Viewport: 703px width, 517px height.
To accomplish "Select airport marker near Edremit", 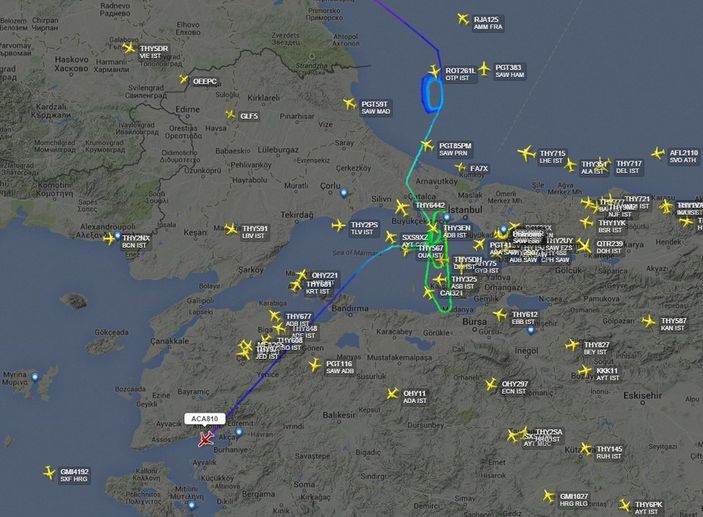I will pos(239,432).
